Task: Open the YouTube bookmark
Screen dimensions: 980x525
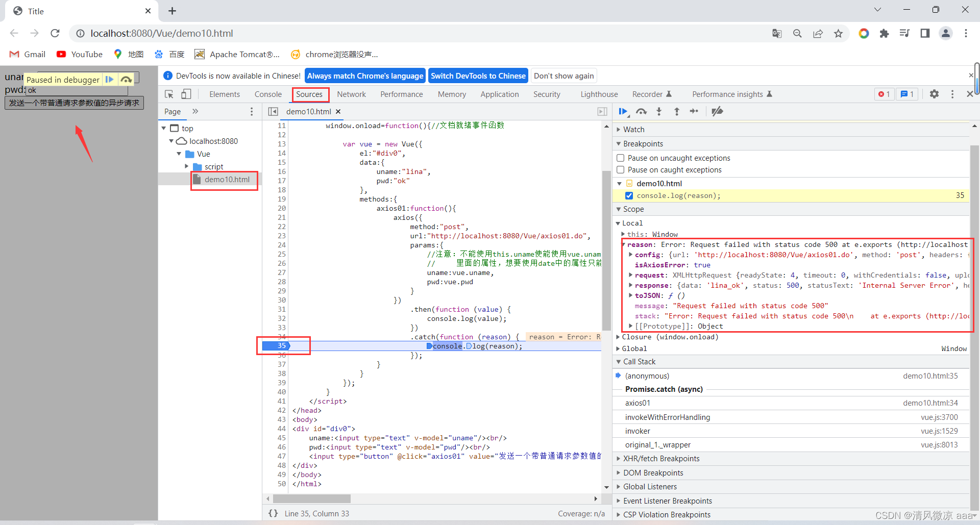Action: coord(80,54)
